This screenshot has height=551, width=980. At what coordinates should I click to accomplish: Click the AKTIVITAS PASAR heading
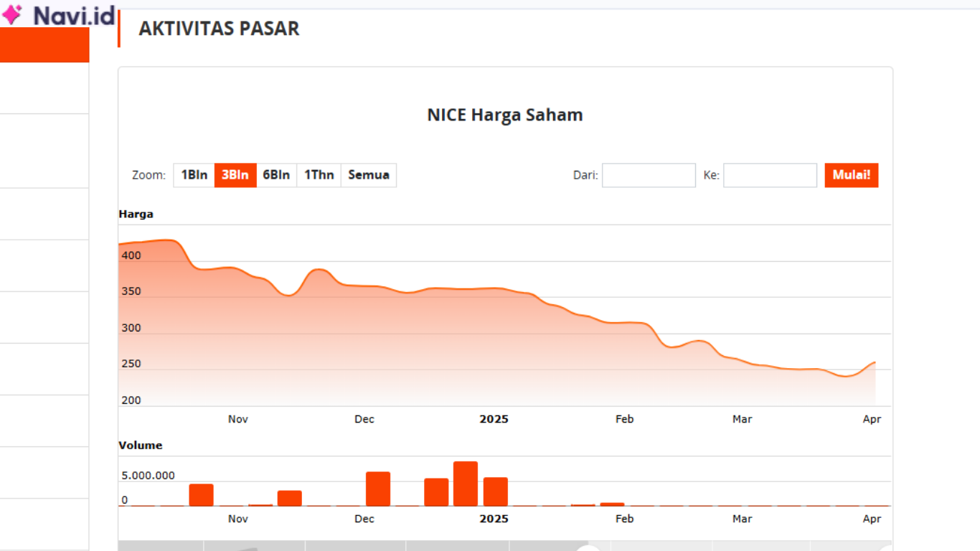(220, 29)
